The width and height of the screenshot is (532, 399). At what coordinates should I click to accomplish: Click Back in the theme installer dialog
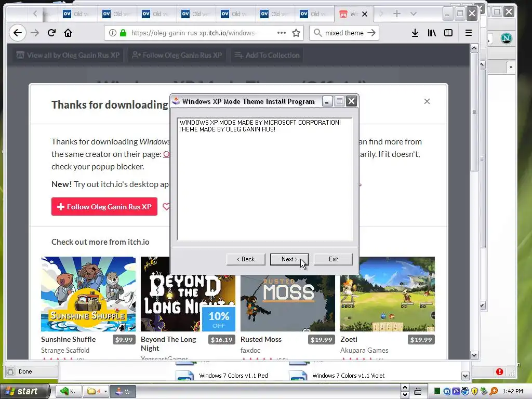pyautogui.click(x=246, y=259)
